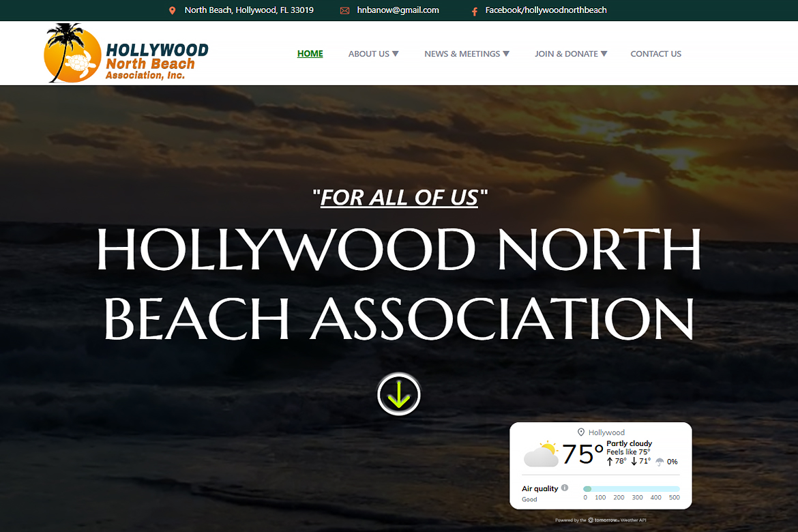This screenshot has height=532, width=798.
Task: Toggle the HOME navigation highlight
Action: (310, 53)
